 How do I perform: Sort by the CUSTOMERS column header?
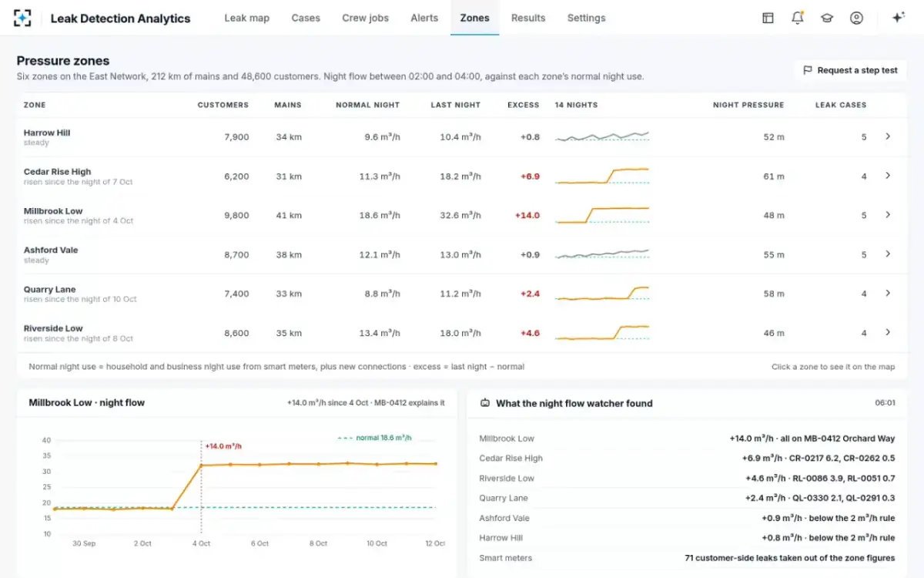coord(223,105)
